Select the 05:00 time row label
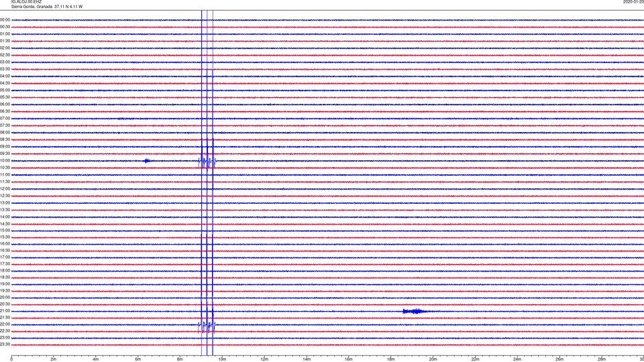 pyautogui.click(x=5, y=90)
